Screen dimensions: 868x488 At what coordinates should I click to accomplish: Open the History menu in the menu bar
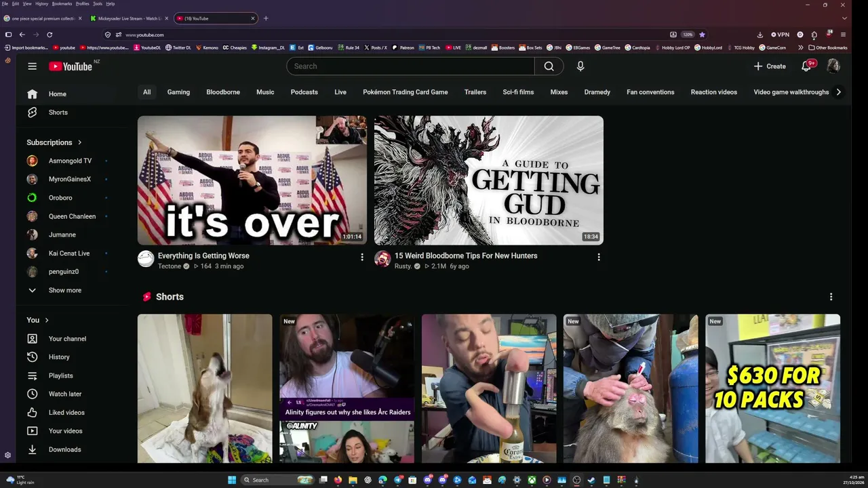(x=41, y=3)
